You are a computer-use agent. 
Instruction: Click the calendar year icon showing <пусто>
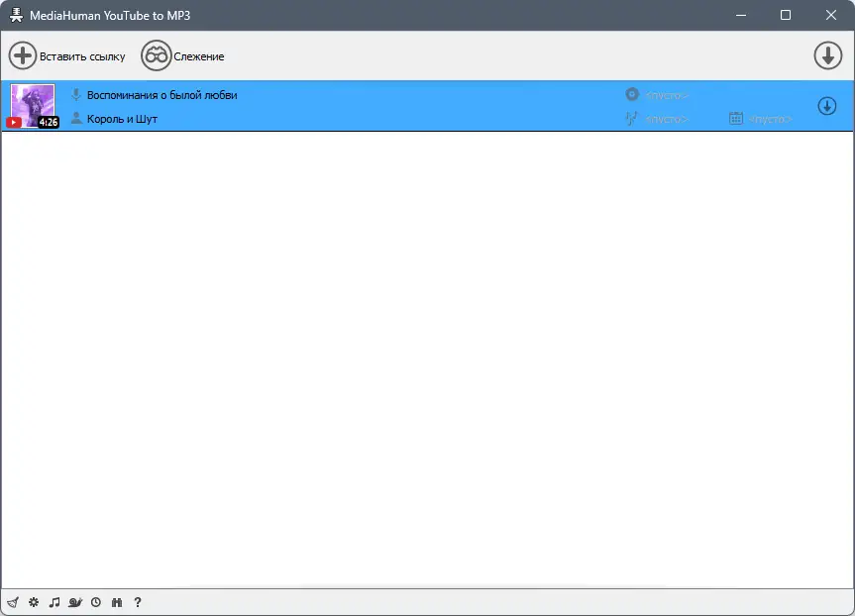click(x=736, y=117)
